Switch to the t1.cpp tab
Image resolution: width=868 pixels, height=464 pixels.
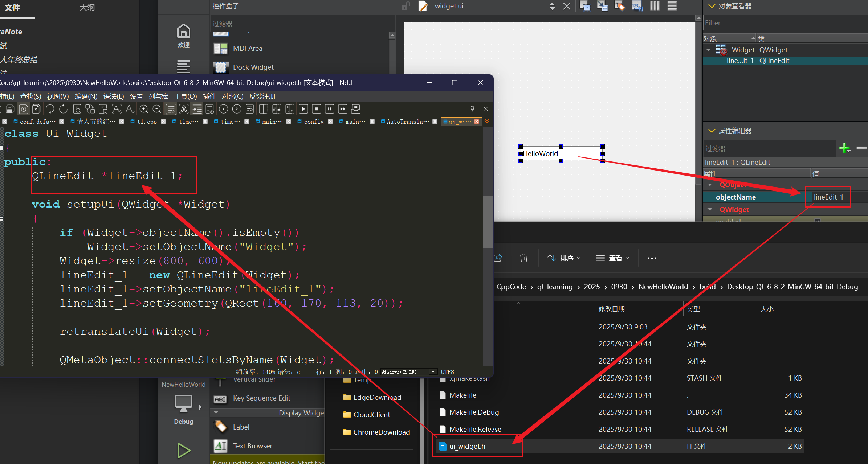(x=147, y=122)
